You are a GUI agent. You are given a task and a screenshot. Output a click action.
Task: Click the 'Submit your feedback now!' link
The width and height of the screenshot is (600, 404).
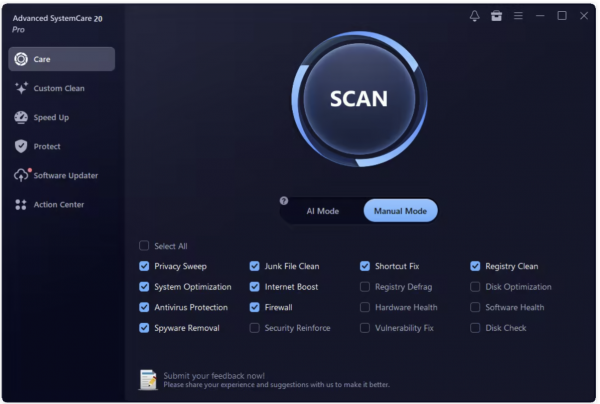click(x=214, y=376)
